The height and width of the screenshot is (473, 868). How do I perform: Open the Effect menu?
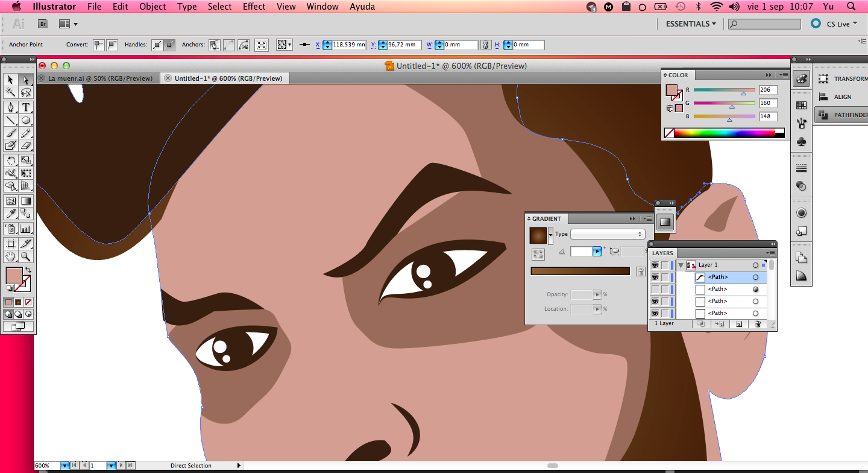pos(254,7)
